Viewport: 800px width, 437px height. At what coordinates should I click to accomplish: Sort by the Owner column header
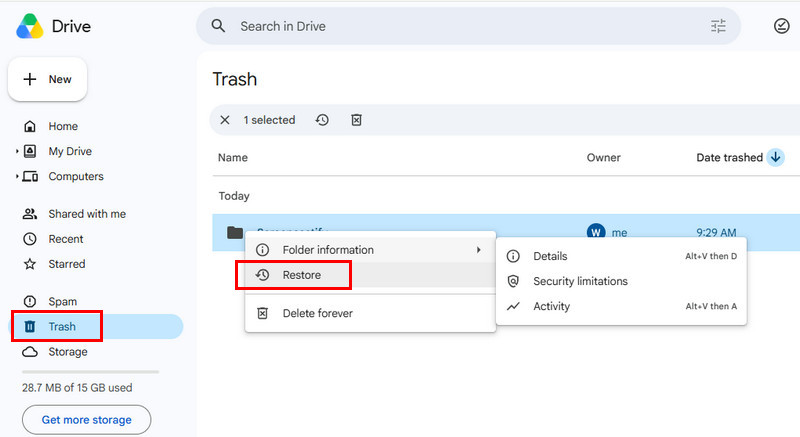[x=604, y=158]
